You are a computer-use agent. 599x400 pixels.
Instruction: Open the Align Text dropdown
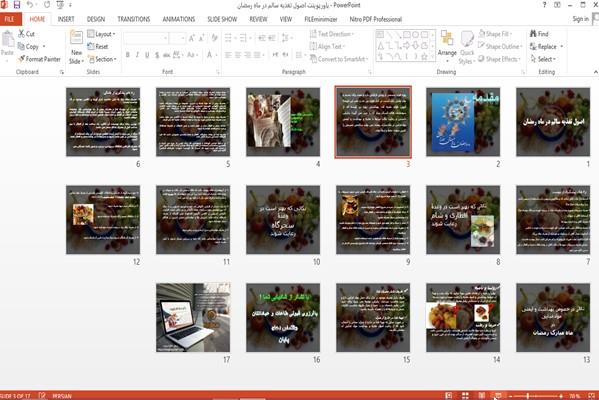327,47
